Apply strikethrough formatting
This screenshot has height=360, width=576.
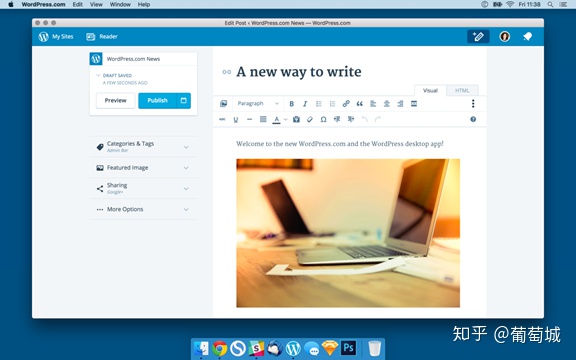pos(222,119)
